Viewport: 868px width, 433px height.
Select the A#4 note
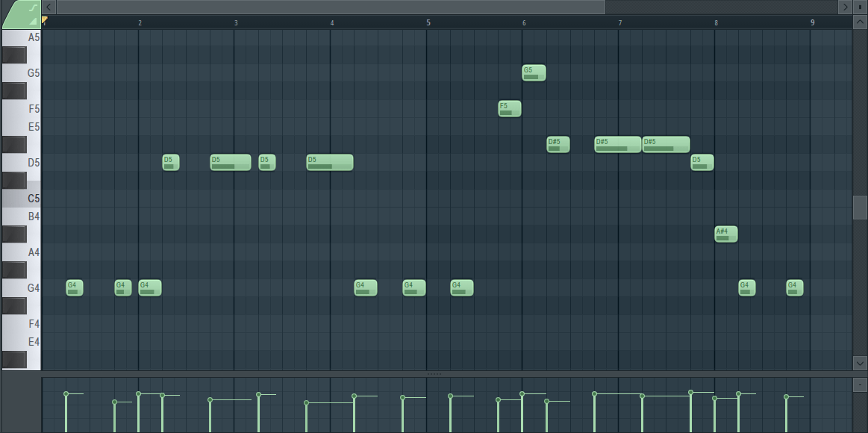click(x=726, y=234)
